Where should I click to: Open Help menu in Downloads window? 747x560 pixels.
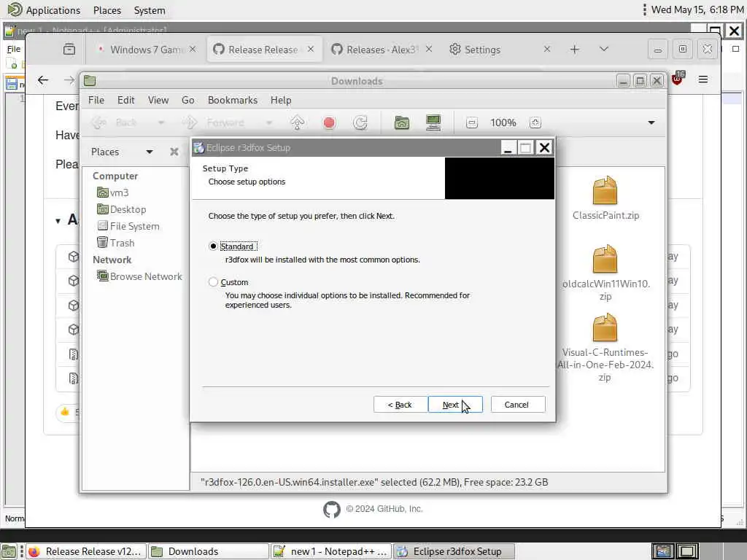click(281, 100)
